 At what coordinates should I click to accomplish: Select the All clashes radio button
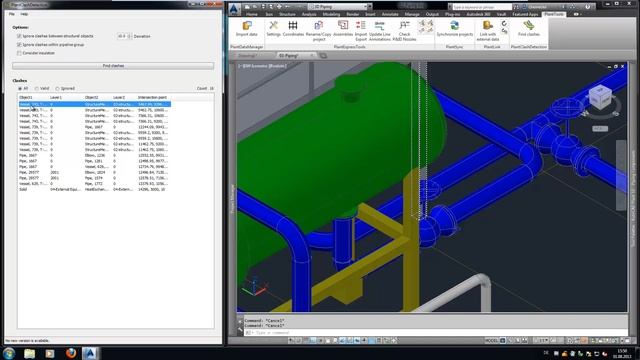pos(20,89)
